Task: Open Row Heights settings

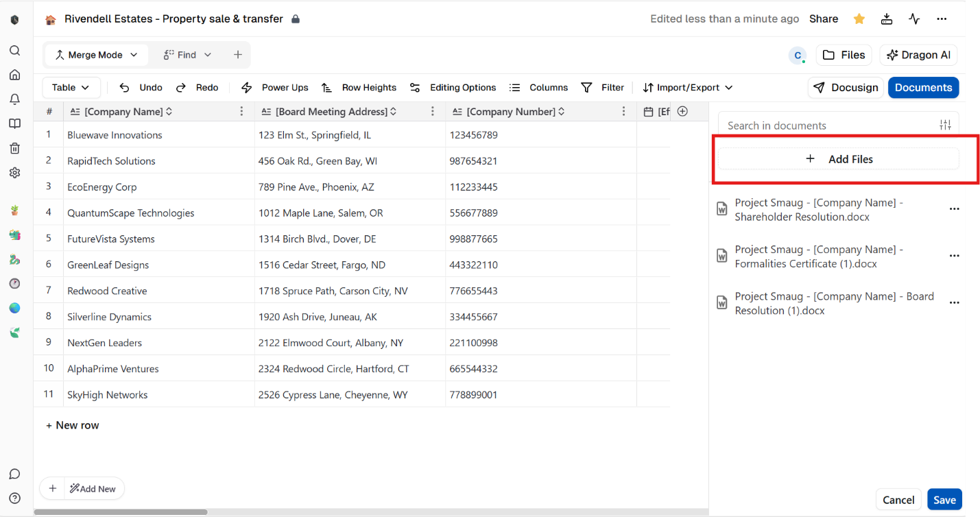Action: (x=359, y=88)
